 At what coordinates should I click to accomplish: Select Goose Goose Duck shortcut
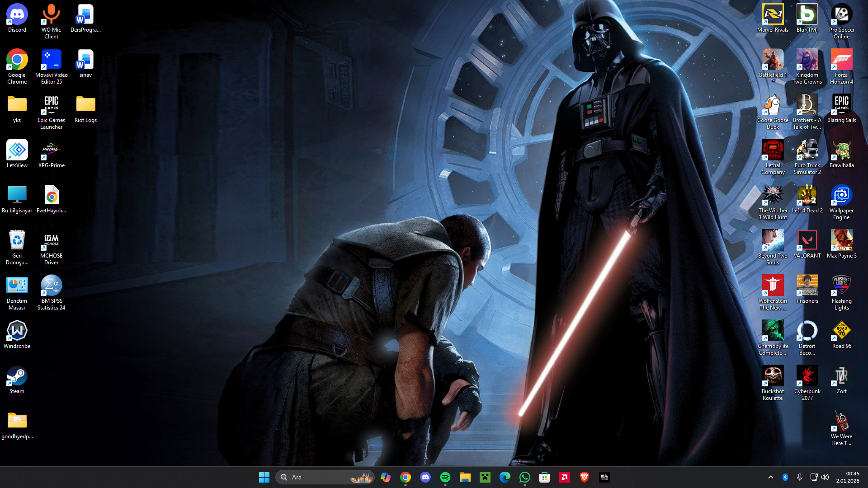click(x=773, y=112)
